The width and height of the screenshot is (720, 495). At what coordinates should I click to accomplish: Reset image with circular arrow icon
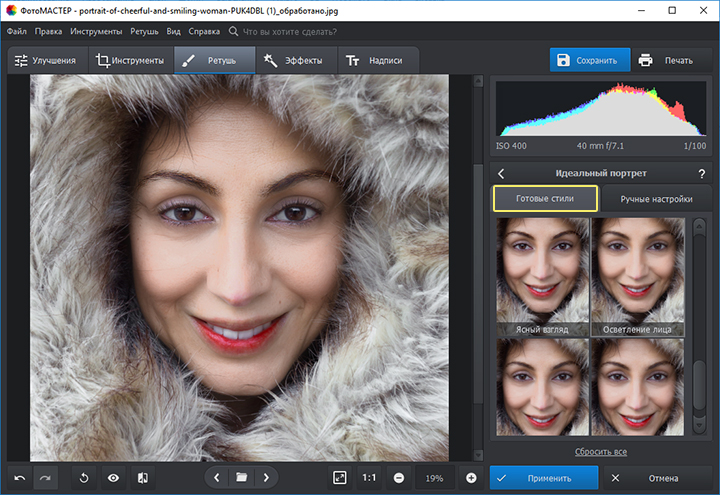(85, 478)
